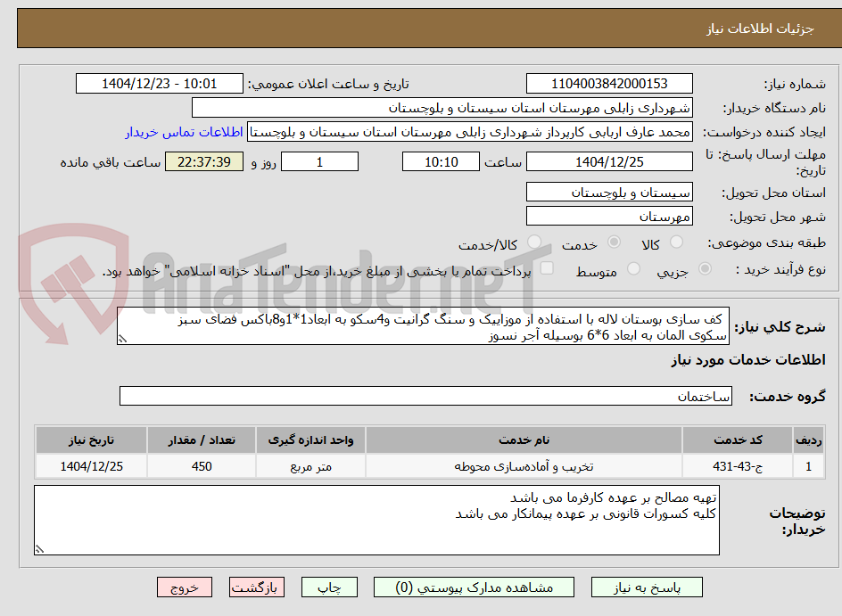
Task: Click service code cell ج-43-431
Action: (x=738, y=466)
